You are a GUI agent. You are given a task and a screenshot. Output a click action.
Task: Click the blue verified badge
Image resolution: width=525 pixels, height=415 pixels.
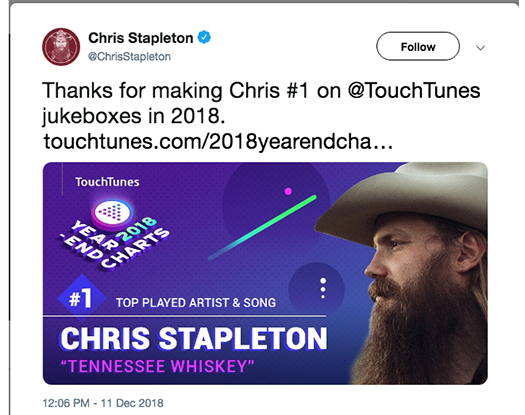click(x=204, y=37)
